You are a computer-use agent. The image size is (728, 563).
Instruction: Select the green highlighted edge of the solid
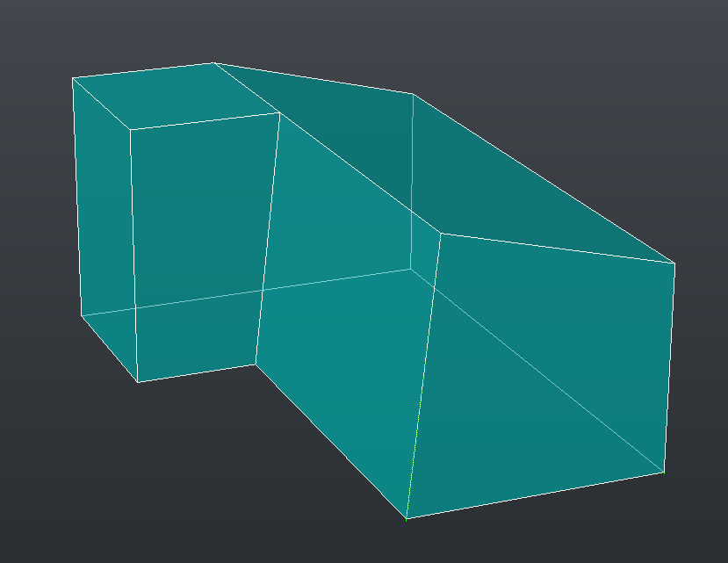coord(423,376)
